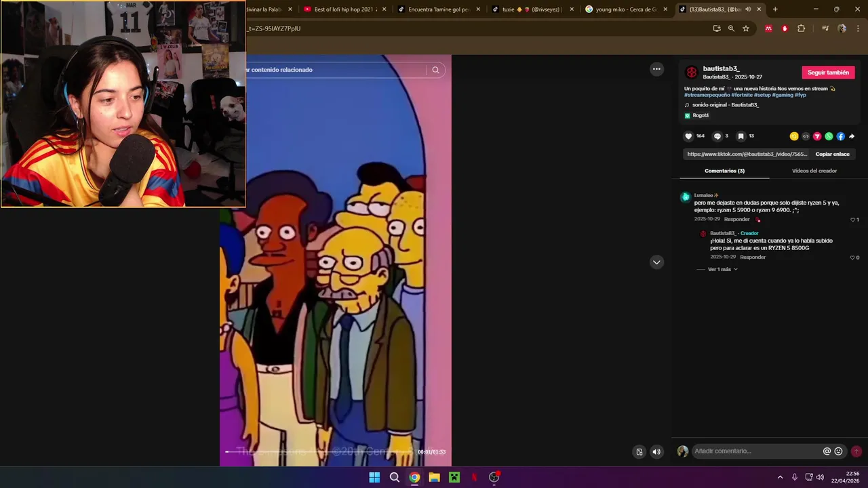Open the #fyp hashtag
The height and width of the screenshot is (488, 868).
(800, 96)
